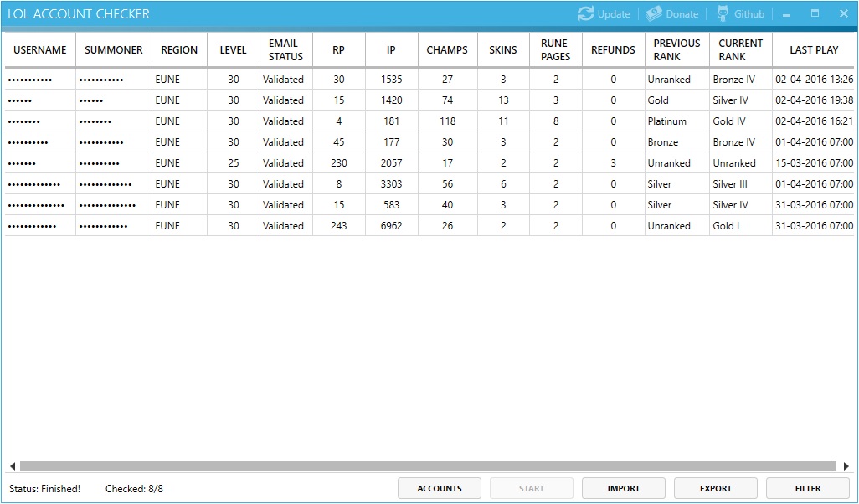
Task: Click the IMPORT button
Action: pos(624,488)
